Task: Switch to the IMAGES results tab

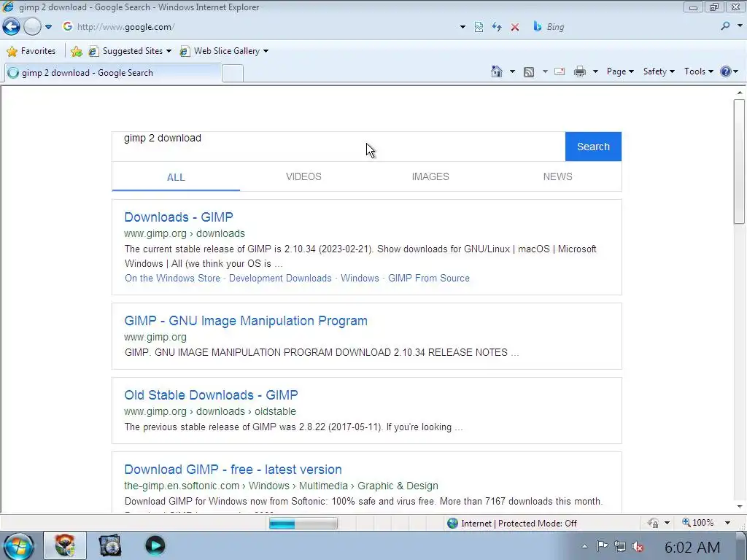Action: 430,176
